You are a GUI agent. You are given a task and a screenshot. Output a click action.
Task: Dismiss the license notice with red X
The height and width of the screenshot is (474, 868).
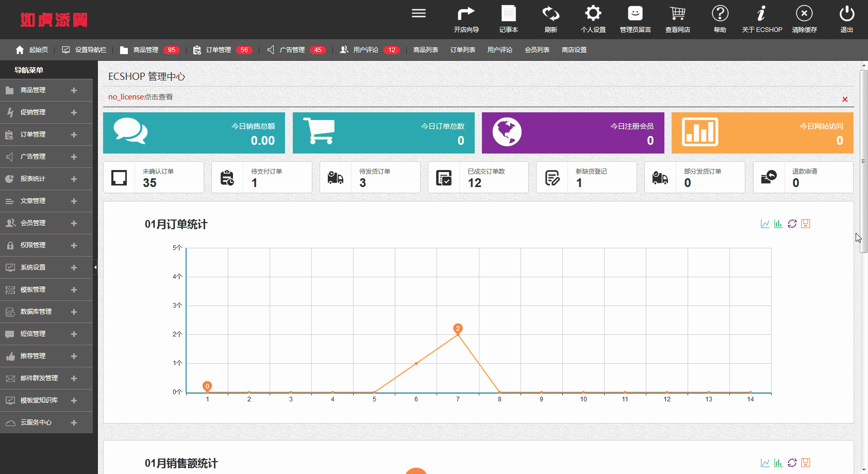845,99
